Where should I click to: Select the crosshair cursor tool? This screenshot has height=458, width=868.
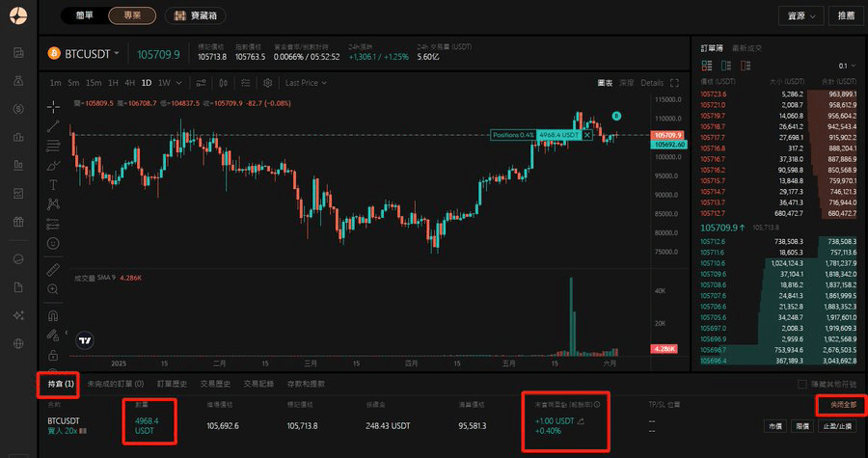tap(53, 105)
